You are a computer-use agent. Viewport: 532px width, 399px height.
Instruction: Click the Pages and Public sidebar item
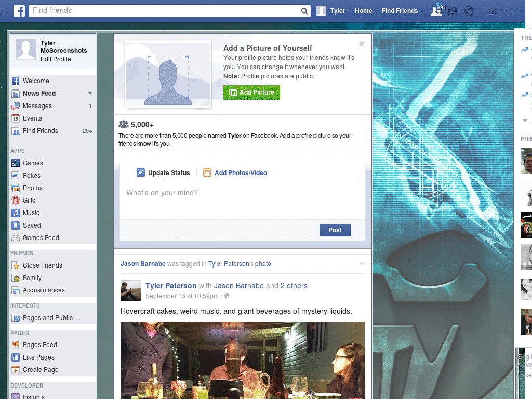(x=52, y=318)
